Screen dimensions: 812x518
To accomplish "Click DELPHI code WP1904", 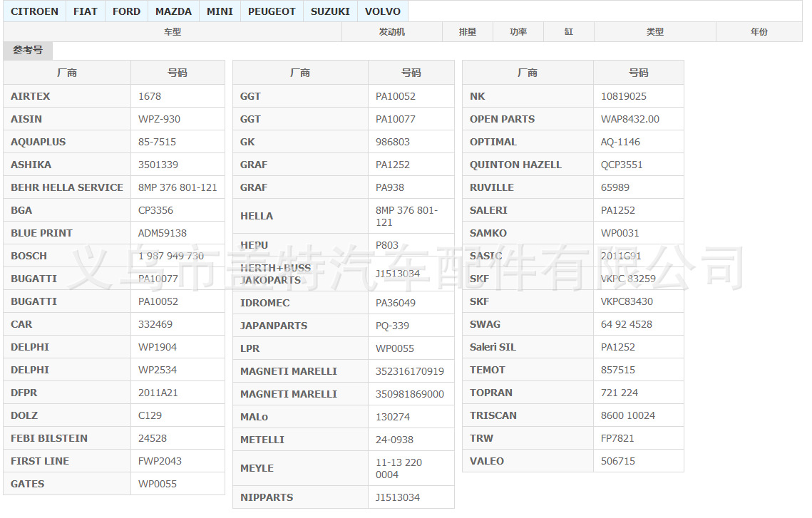I will (178, 347).
